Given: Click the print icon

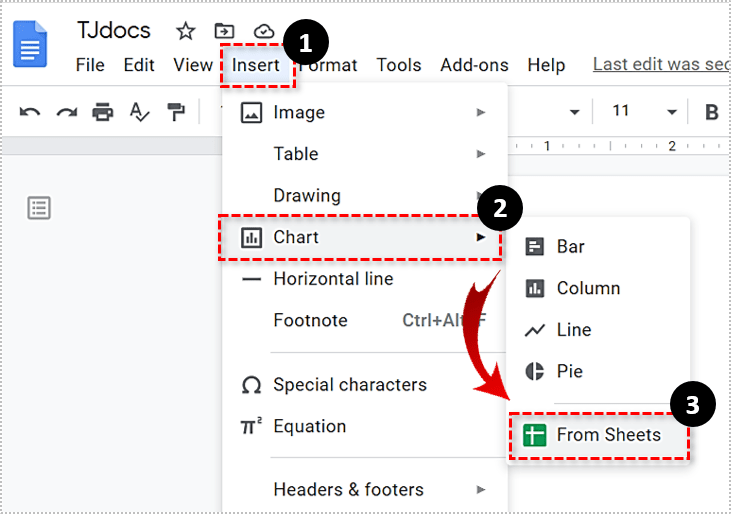Looking at the screenshot, I should tap(103, 112).
